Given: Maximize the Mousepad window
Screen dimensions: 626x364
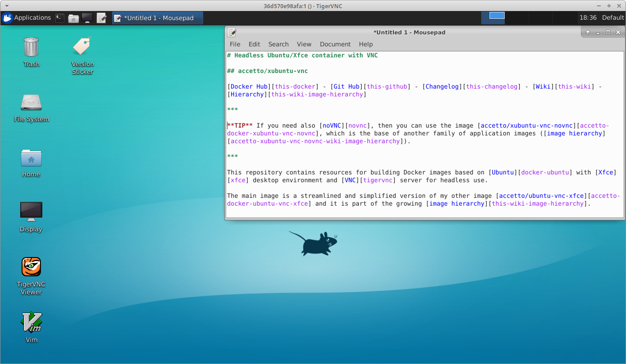Looking at the screenshot, I should [608, 32].
